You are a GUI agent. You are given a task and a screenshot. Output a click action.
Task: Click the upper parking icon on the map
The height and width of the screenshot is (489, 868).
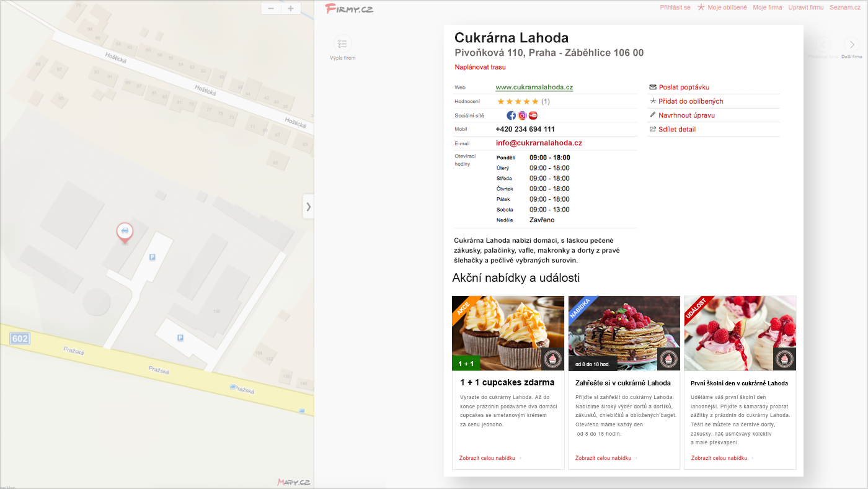(153, 257)
